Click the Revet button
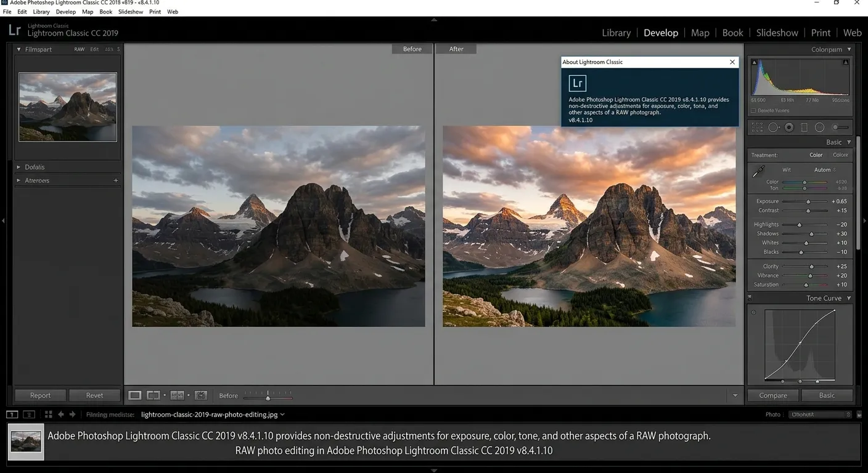This screenshot has width=868, height=473. click(x=94, y=395)
